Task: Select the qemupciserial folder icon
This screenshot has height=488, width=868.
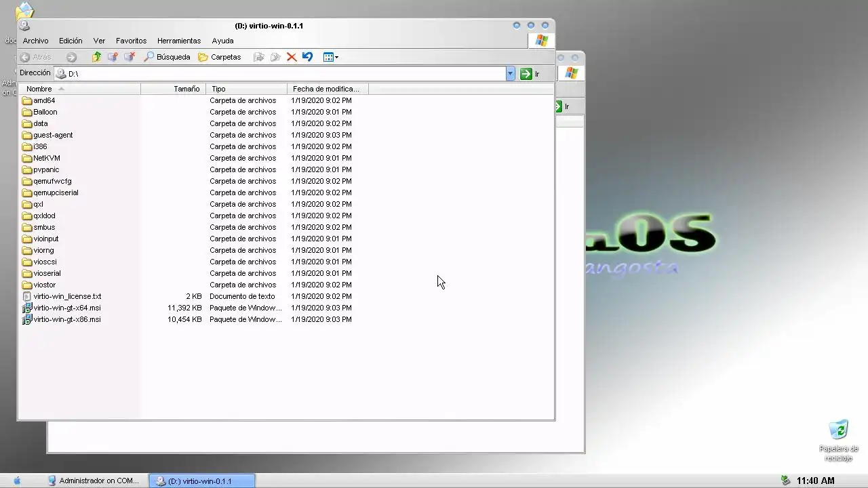Action: (x=27, y=192)
